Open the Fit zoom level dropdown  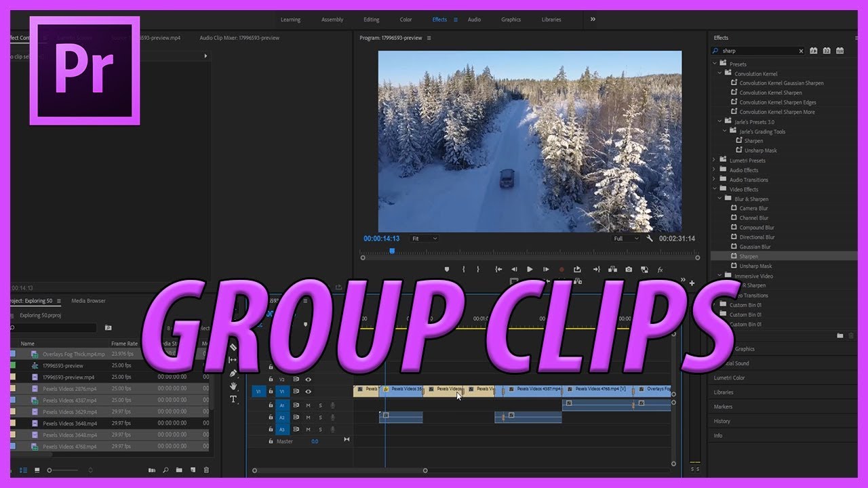(424, 238)
